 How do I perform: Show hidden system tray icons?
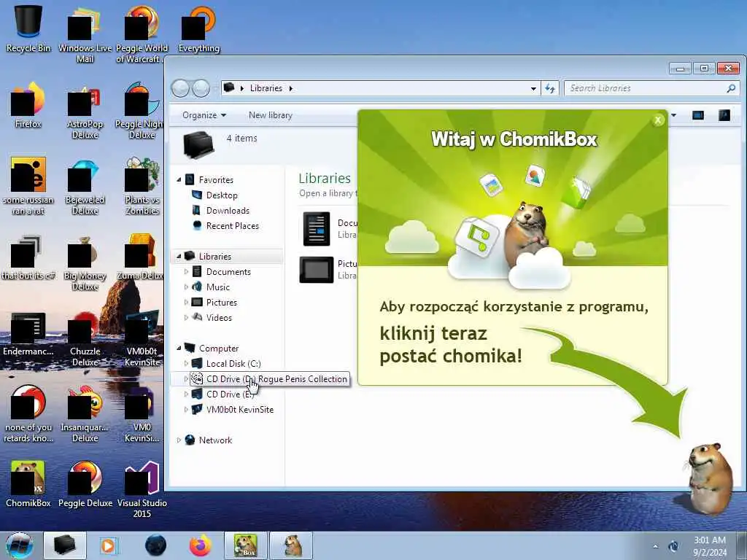(x=655, y=546)
